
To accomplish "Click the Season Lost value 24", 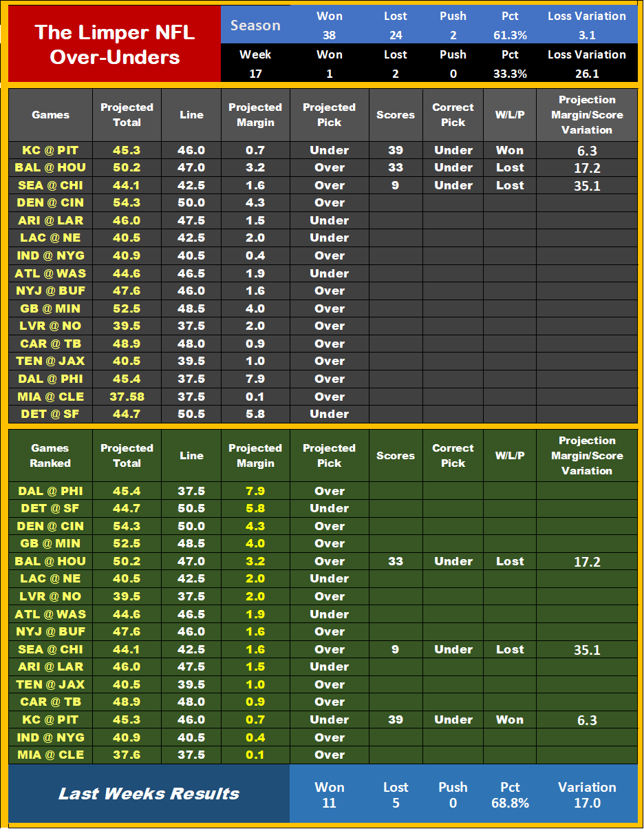I will [x=395, y=35].
